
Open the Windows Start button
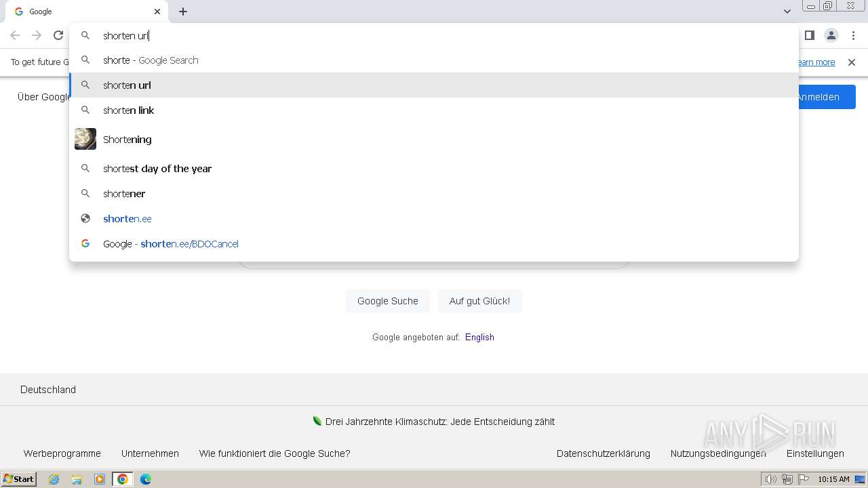[19, 479]
